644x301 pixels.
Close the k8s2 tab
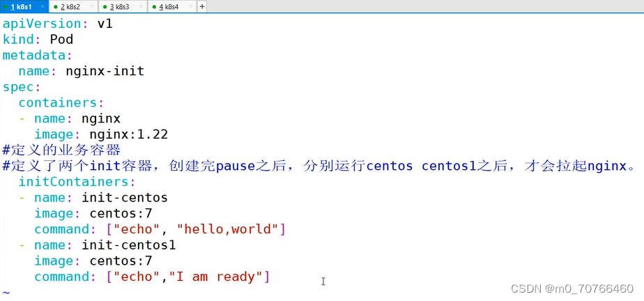(91, 6)
